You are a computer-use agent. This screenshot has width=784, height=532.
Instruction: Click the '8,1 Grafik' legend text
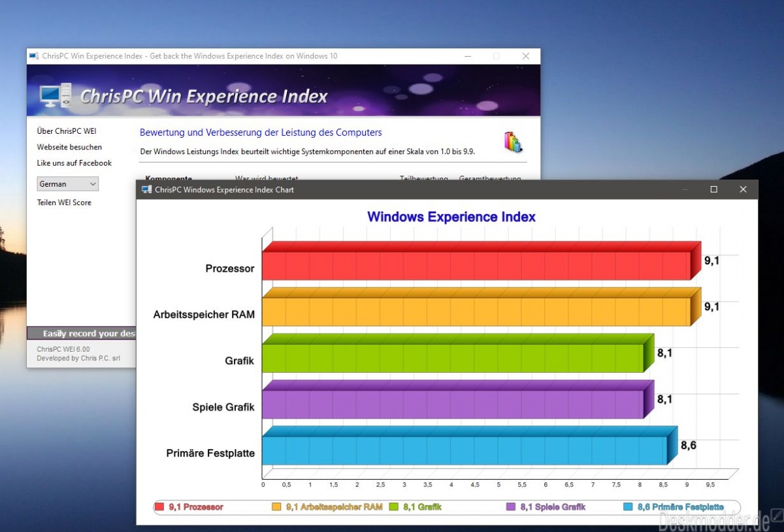[423, 507]
